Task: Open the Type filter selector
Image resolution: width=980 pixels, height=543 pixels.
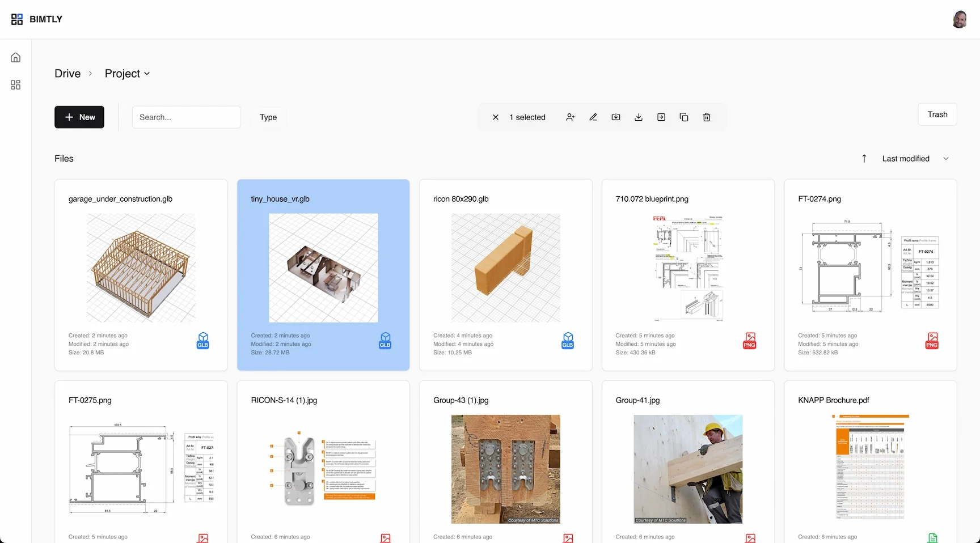Action: coord(268,117)
